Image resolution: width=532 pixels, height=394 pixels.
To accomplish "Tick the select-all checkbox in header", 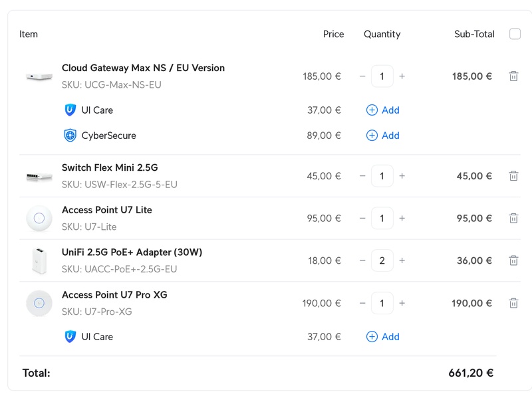I will tap(515, 34).
